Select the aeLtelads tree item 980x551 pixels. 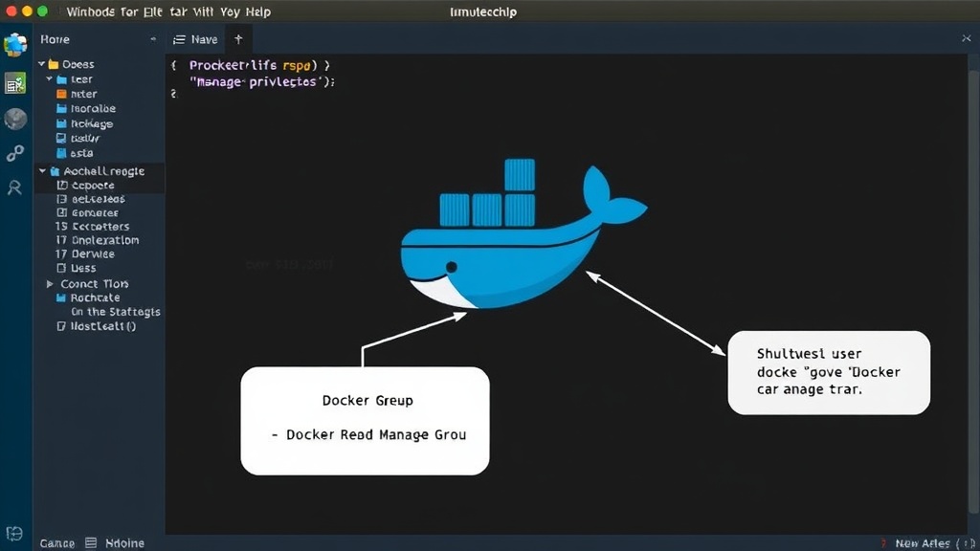[99, 199]
